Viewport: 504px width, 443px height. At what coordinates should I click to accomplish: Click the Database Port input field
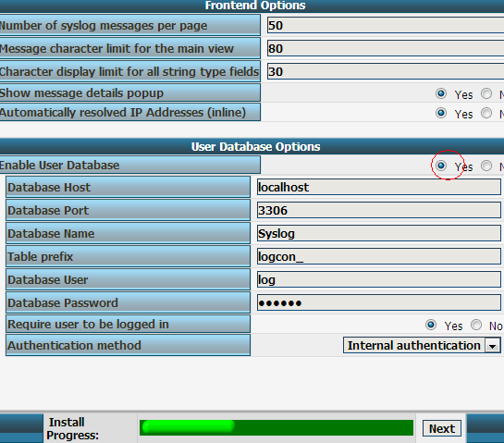[378, 210]
